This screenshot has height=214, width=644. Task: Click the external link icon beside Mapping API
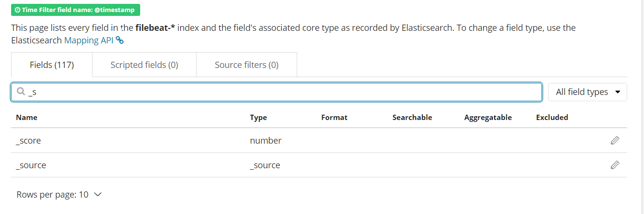pyautogui.click(x=120, y=40)
